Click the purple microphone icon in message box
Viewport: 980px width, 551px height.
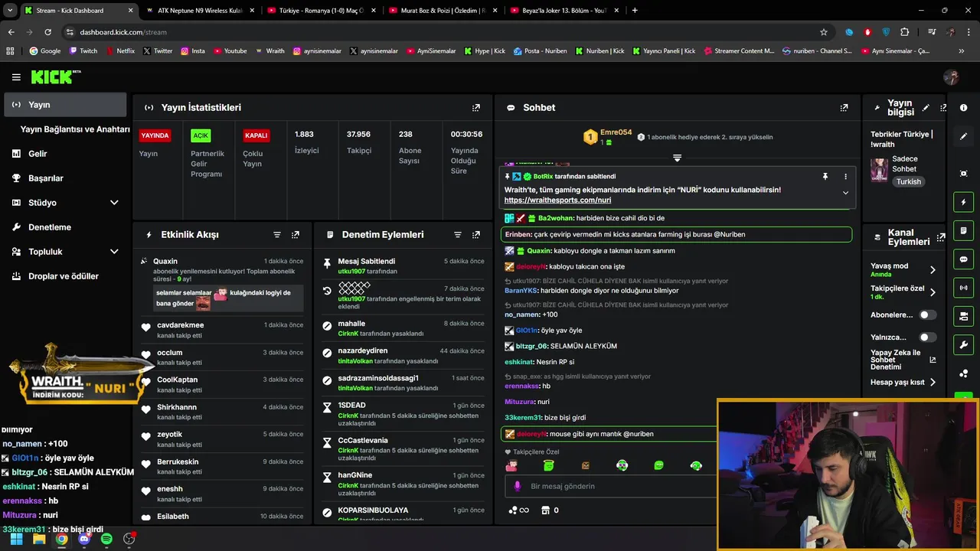pos(518,486)
